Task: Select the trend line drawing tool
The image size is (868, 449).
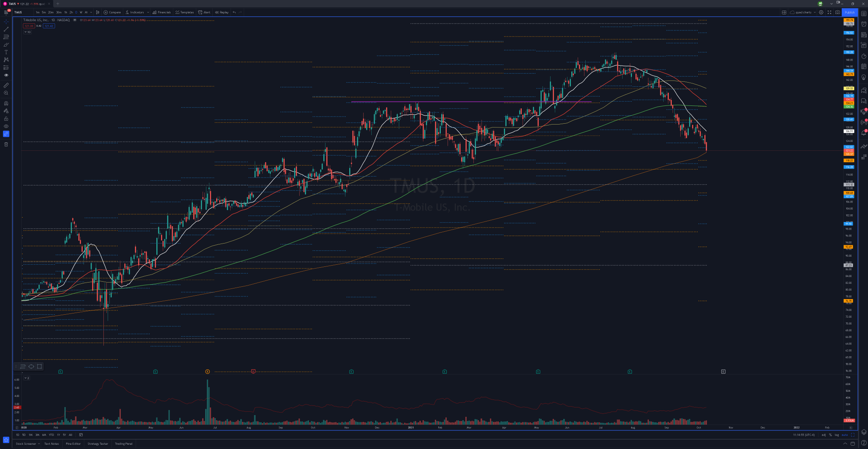Action: click(x=6, y=29)
